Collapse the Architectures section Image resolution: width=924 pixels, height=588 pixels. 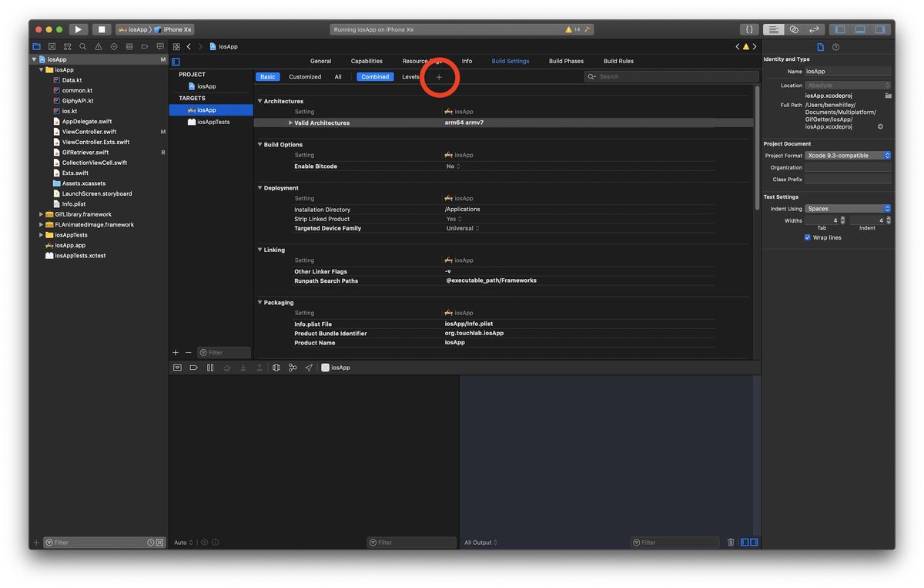259,101
